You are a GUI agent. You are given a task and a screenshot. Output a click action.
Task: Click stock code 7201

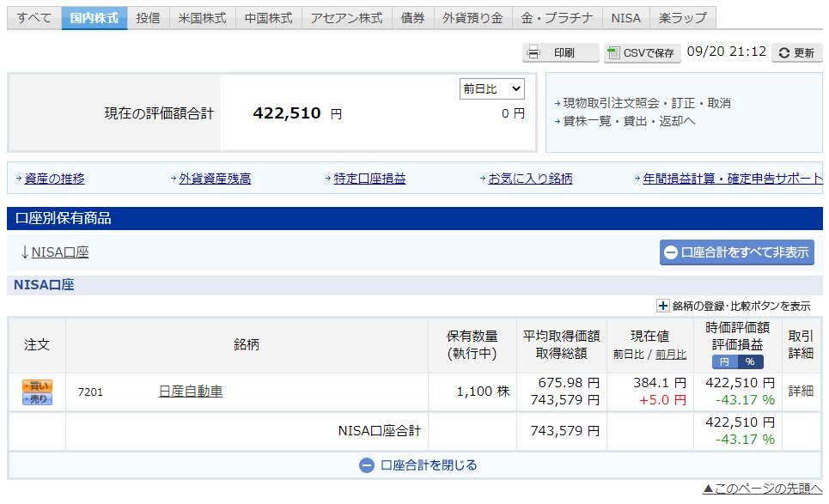click(x=90, y=392)
